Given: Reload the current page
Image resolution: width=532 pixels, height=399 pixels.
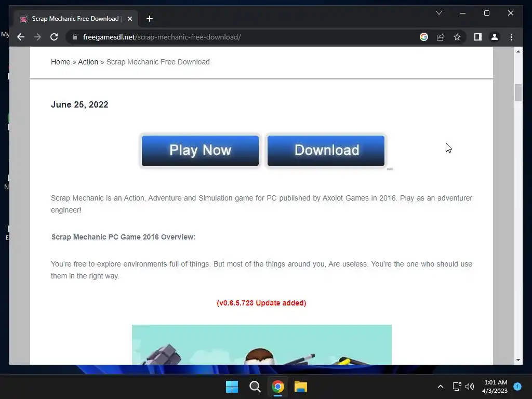Looking at the screenshot, I should click(x=54, y=37).
